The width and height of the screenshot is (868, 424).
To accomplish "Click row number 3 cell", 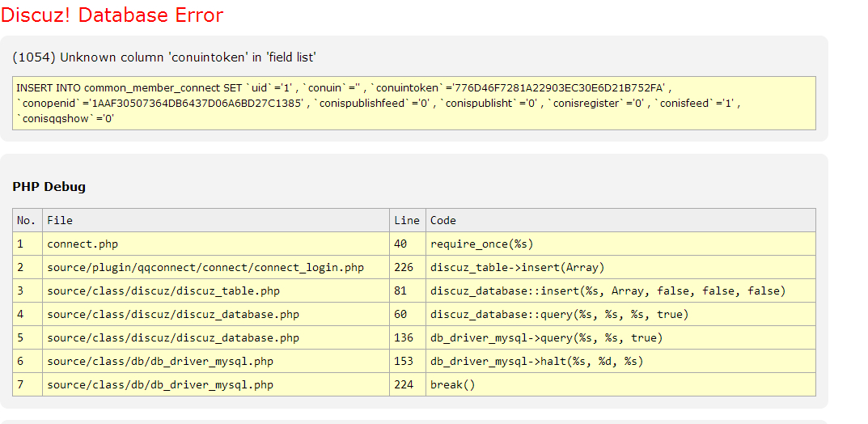I will click(28, 290).
